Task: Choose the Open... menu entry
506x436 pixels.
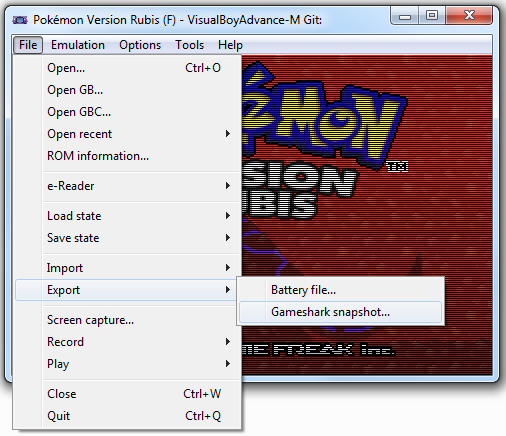Action: point(128,68)
